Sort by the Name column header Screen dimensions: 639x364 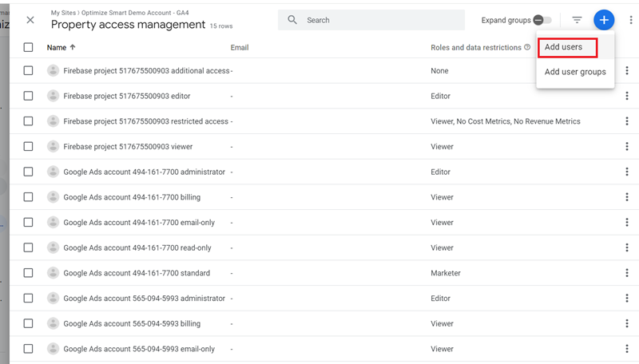click(x=57, y=47)
